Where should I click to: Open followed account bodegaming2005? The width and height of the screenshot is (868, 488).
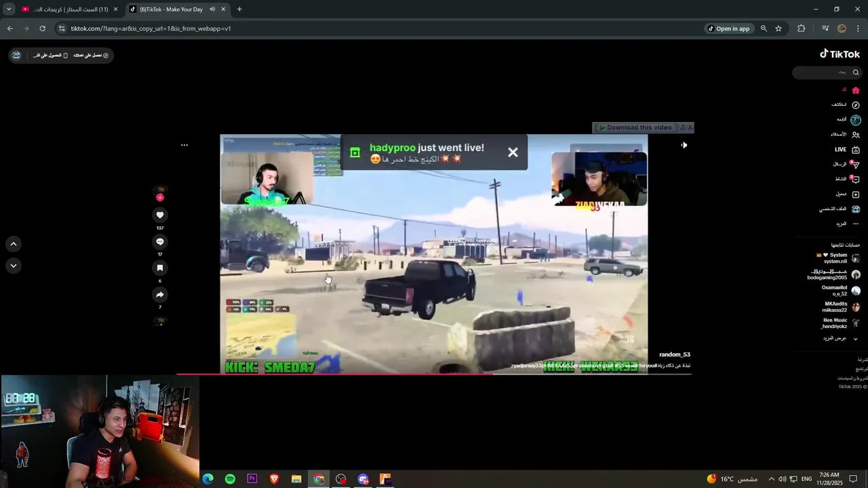point(834,274)
